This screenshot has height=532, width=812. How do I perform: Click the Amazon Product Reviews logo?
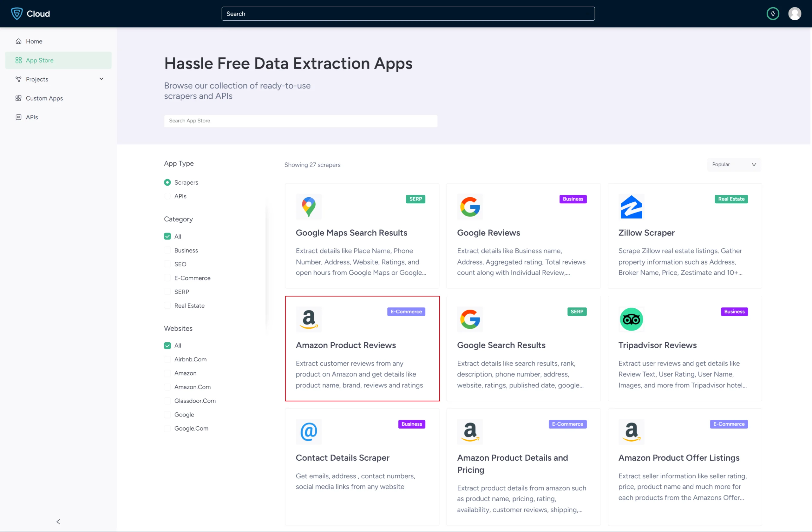309,319
